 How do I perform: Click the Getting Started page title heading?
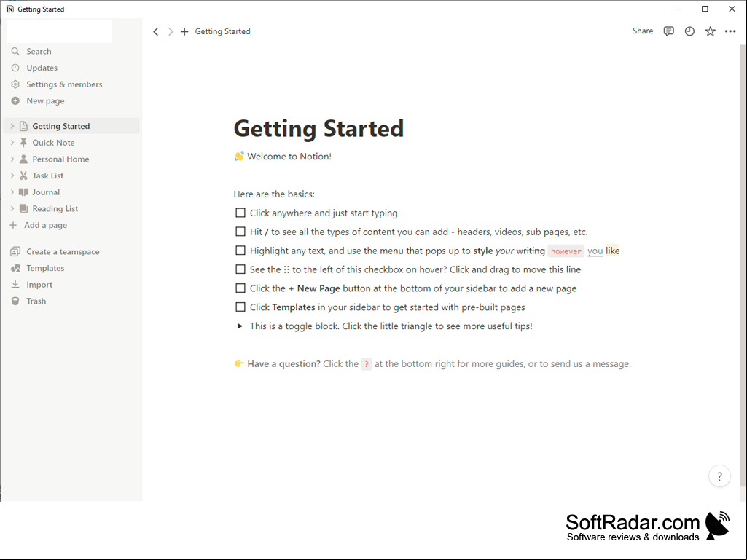pyautogui.click(x=318, y=129)
